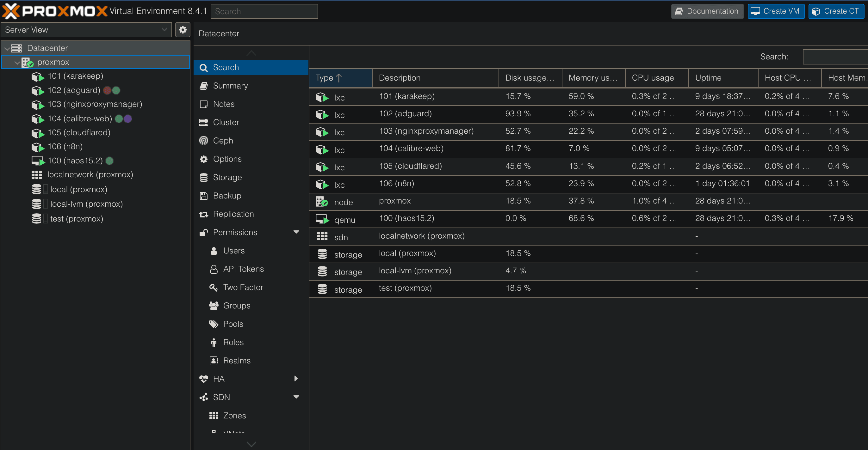Click the Two Factor key icon
Screen dimensions: 868x450
coord(214,288)
